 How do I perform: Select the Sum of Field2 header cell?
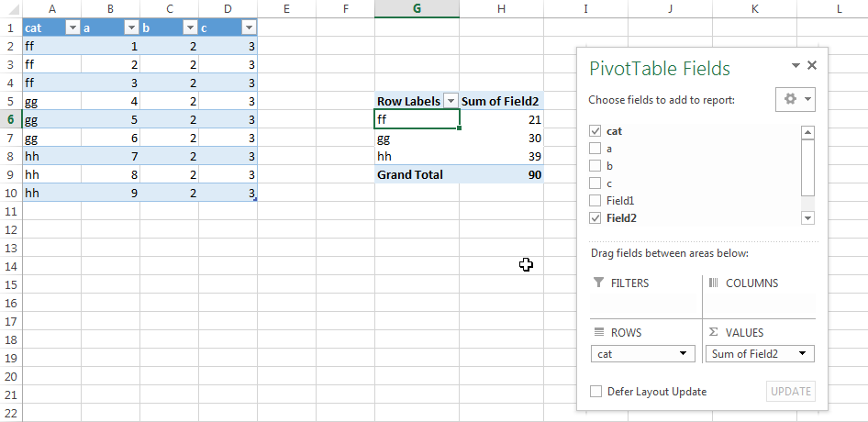point(502,101)
